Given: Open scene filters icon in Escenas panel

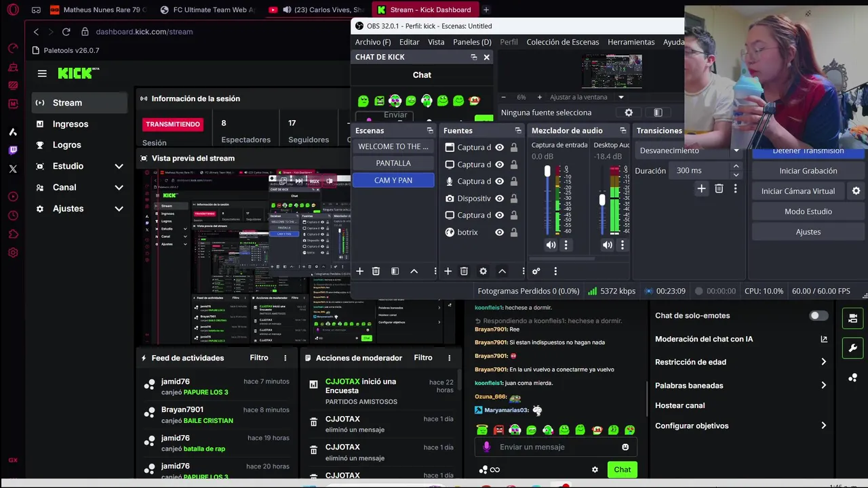Looking at the screenshot, I should coord(395,271).
